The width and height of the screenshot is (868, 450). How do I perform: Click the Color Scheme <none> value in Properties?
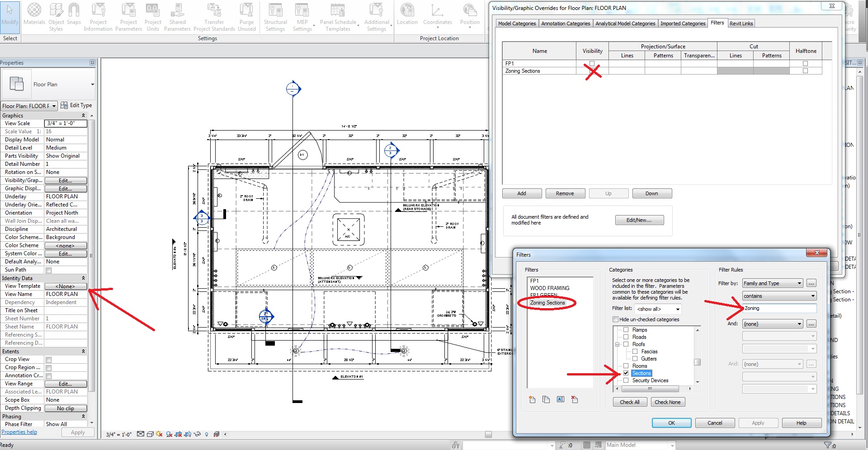tap(66, 245)
